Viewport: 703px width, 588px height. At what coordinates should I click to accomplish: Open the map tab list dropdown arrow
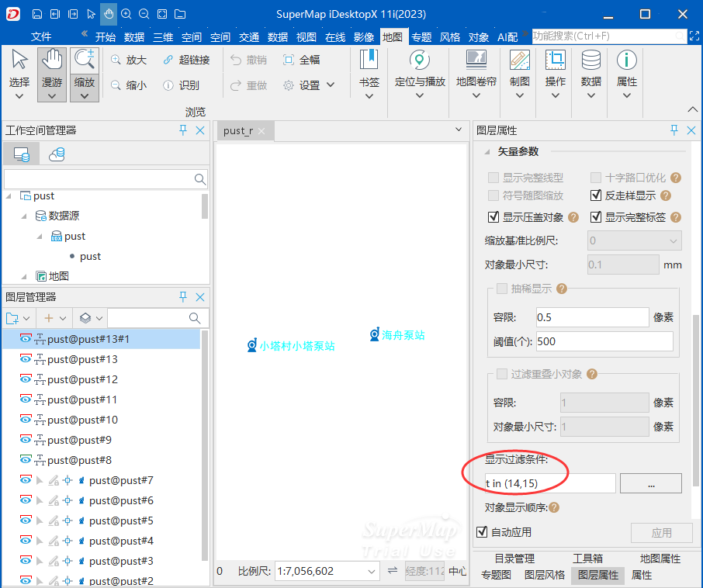[459, 130]
